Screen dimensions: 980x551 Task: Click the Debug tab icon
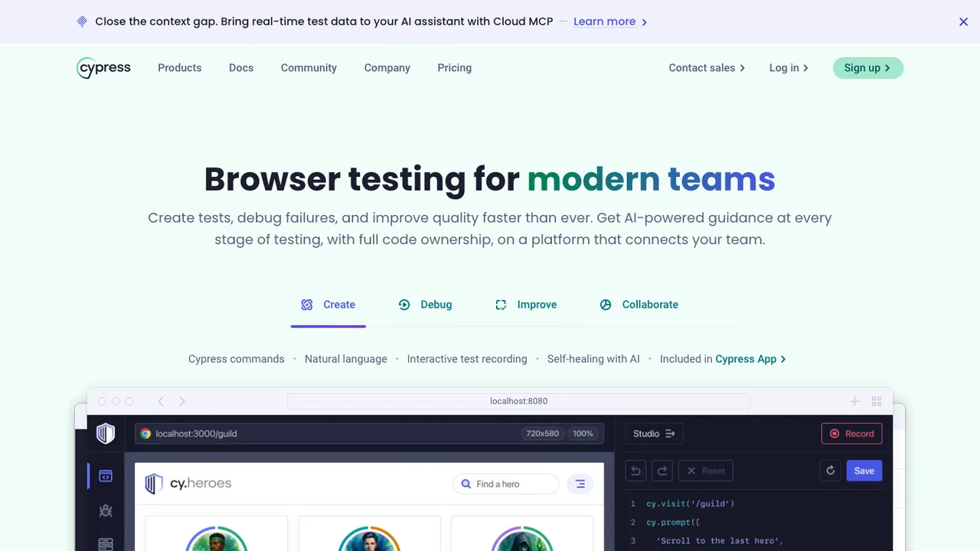(x=404, y=305)
